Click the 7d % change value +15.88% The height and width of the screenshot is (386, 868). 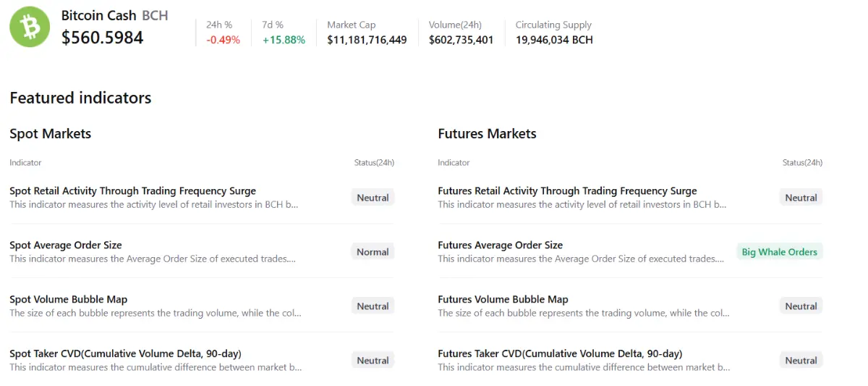point(284,40)
